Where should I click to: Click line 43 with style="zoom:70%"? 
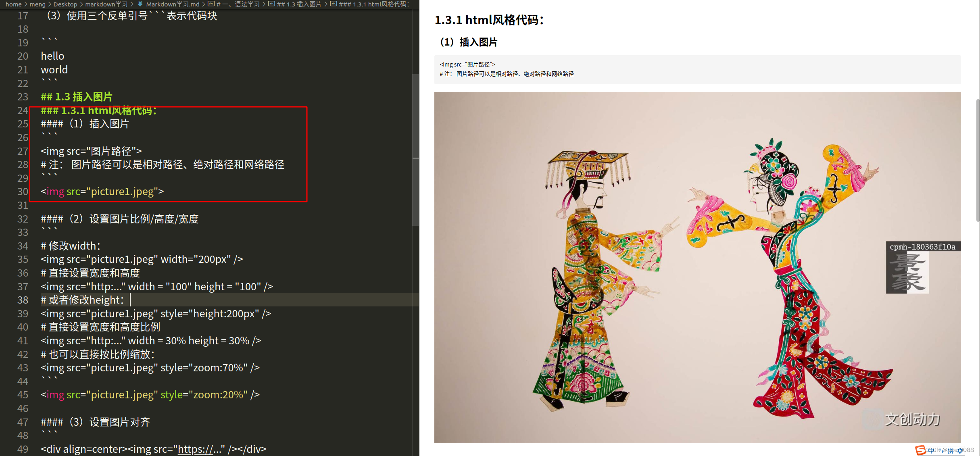pyautogui.click(x=150, y=368)
